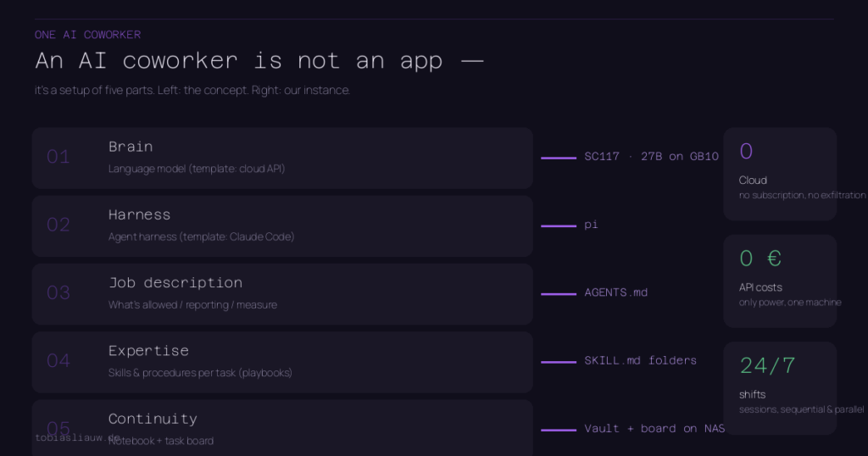Viewport: 868px width, 456px height.
Task: Click the Vault + board on NAS label
Action: coord(655,428)
